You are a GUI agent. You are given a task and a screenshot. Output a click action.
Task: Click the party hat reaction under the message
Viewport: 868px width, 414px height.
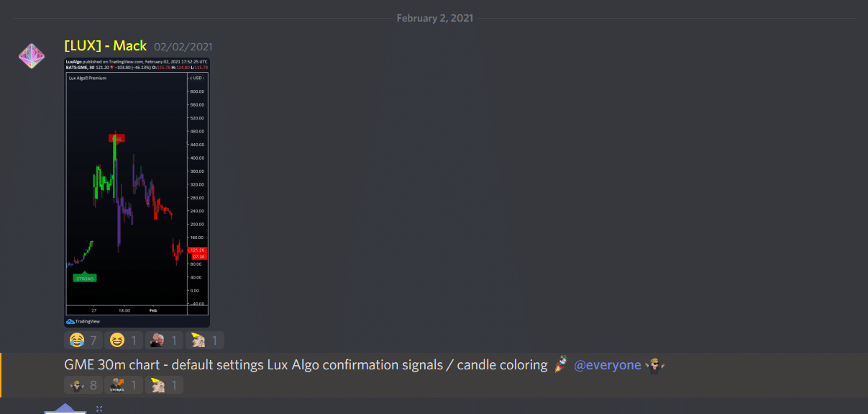pos(164,385)
